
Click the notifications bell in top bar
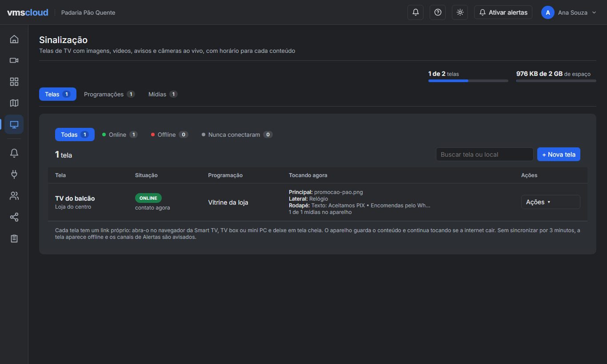(415, 12)
